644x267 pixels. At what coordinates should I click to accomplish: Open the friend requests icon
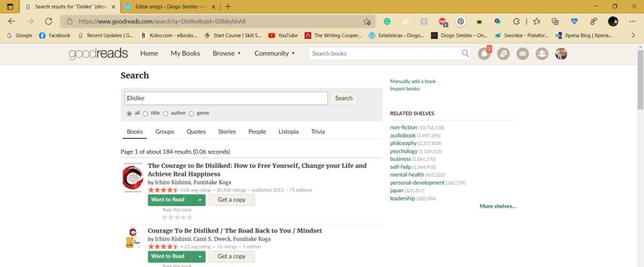point(541,53)
